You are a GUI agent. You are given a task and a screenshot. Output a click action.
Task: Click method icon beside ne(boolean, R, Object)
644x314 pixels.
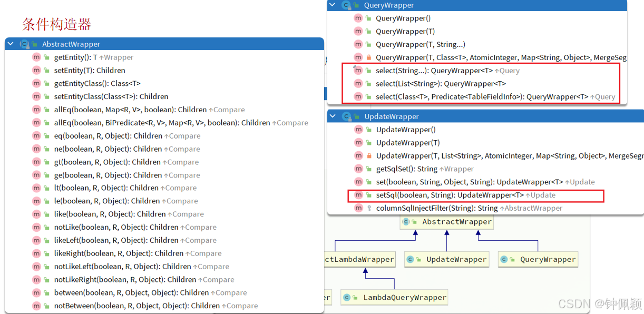[36, 149]
